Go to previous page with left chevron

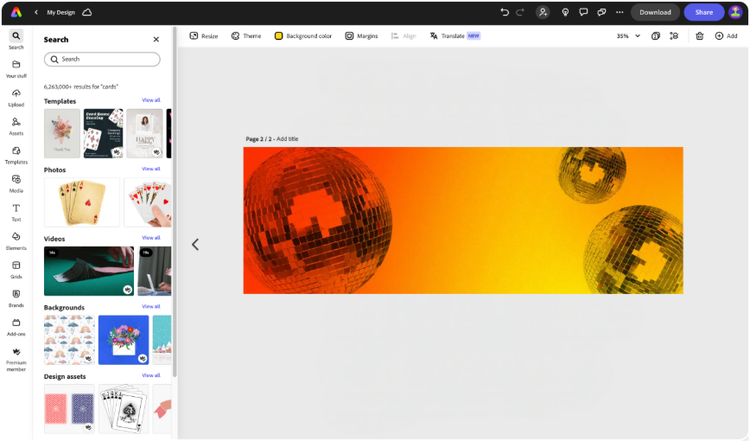pos(195,244)
